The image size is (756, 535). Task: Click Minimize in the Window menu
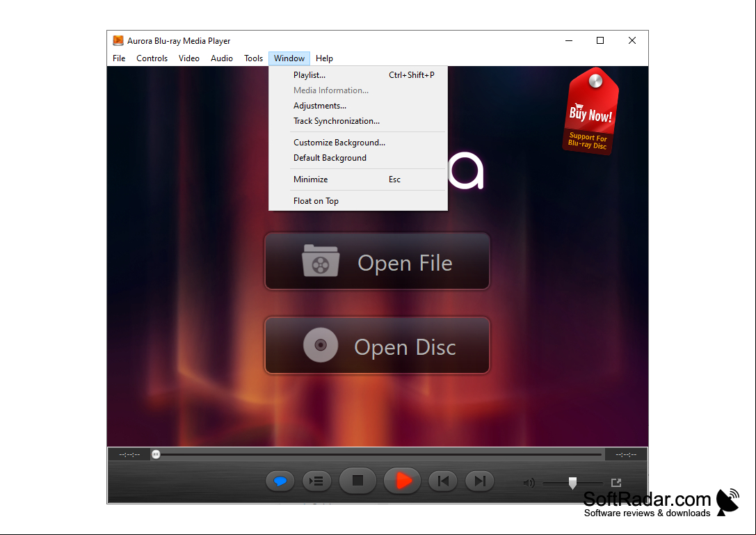(x=358, y=179)
